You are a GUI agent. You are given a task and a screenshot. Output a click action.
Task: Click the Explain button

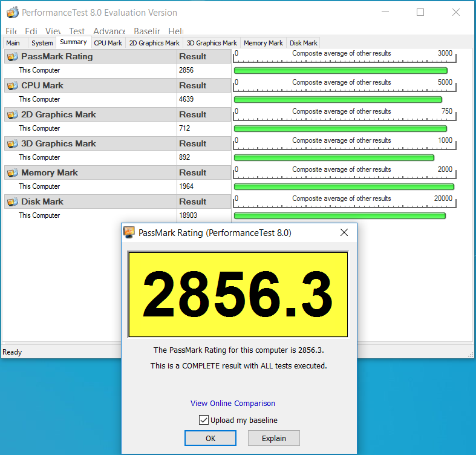tap(274, 438)
